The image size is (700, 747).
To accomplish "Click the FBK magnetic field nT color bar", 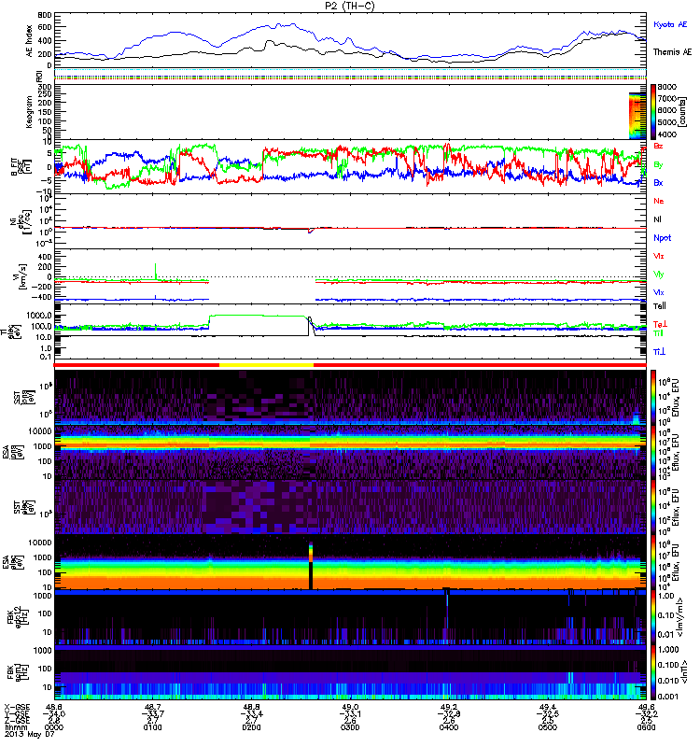I will pos(653,672).
